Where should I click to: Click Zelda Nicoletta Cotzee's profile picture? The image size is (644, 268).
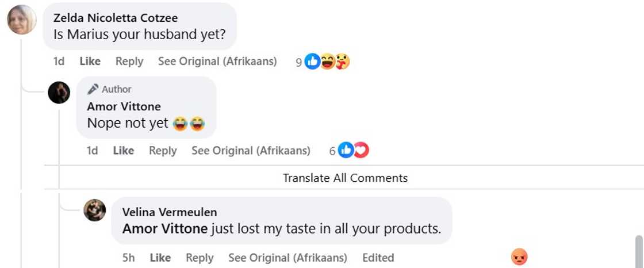point(22,20)
